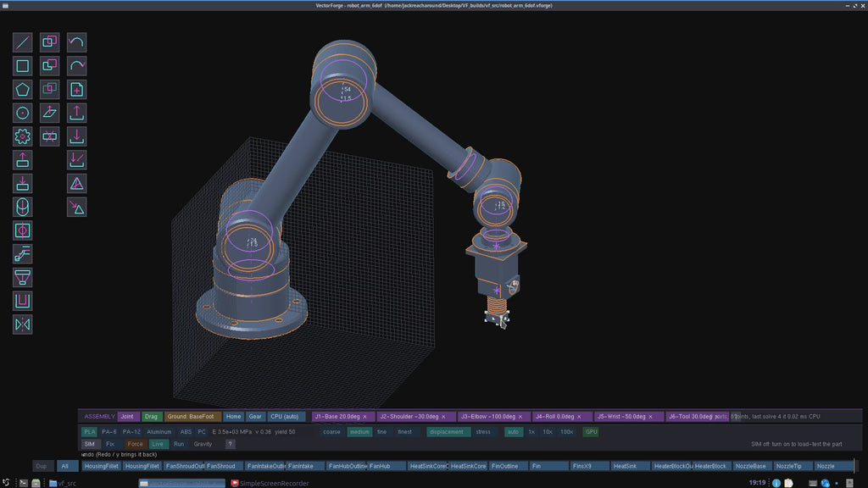Select the Loft funnel tool
The image size is (868, 488).
22,277
